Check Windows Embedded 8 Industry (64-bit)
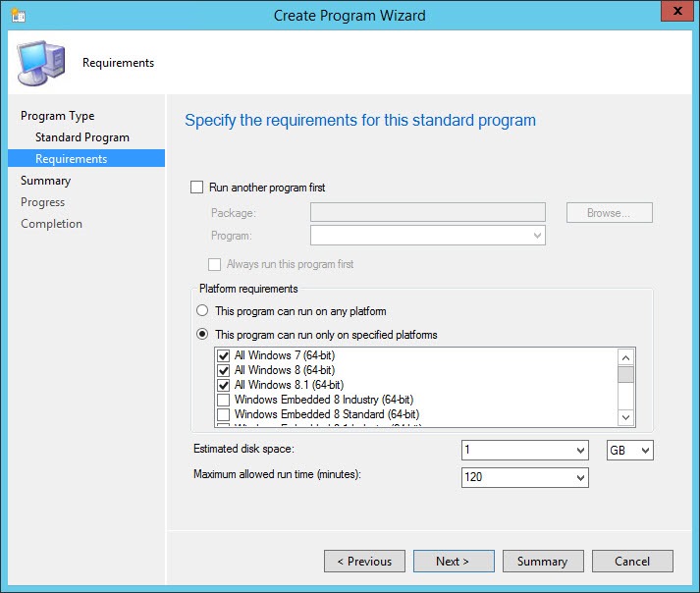The image size is (700, 593). pos(224,400)
